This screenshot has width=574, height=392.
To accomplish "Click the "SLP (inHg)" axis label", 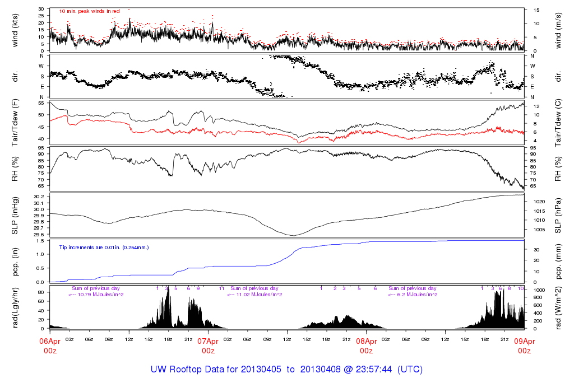I will (15, 216).
